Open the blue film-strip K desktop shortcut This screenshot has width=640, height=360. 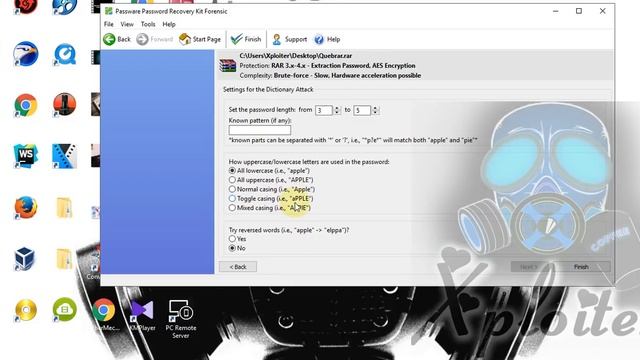click(x=64, y=156)
